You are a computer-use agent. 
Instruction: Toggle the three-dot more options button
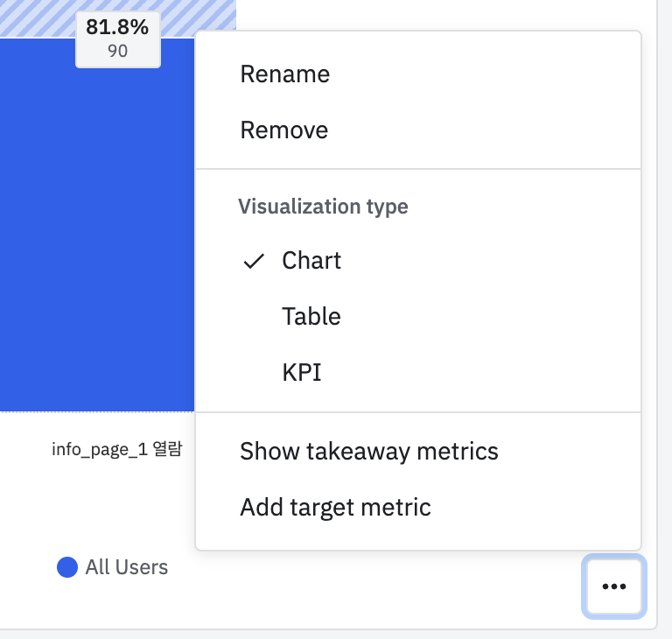click(x=613, y=586)
